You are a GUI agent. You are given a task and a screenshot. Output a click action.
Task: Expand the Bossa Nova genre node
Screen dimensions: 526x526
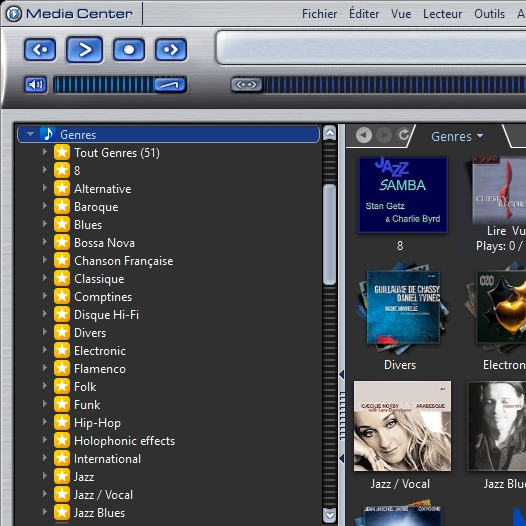tap(45, 242)
